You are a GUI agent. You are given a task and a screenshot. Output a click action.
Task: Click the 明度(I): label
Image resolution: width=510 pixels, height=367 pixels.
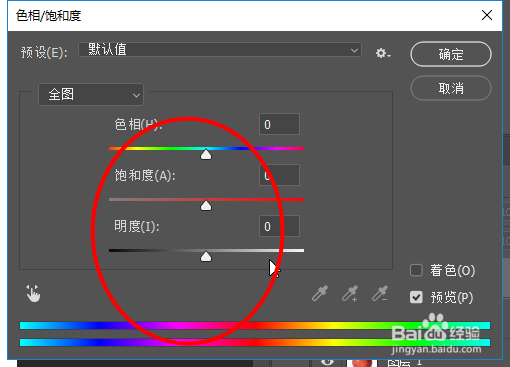tap(137, 226)
